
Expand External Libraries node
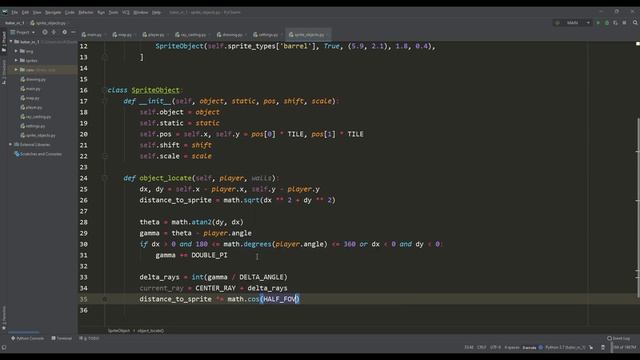coord(11,144)
